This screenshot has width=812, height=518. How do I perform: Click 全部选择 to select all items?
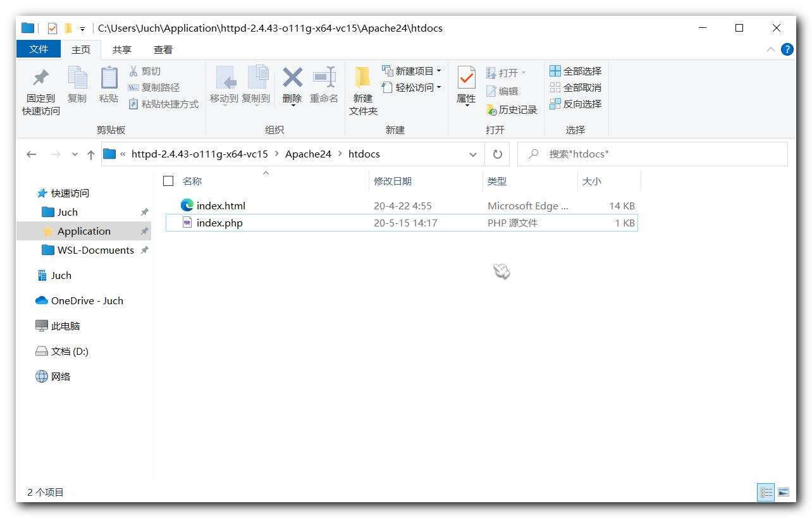tap(575, 71)
